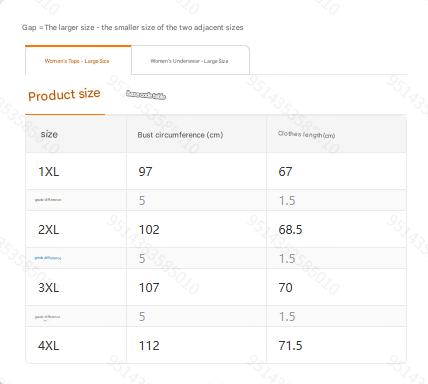The height and width of the screenshot is (384, 428).
Task: Click the 71.5 clothes length for 4XL
Action: [x=290, y=346]
